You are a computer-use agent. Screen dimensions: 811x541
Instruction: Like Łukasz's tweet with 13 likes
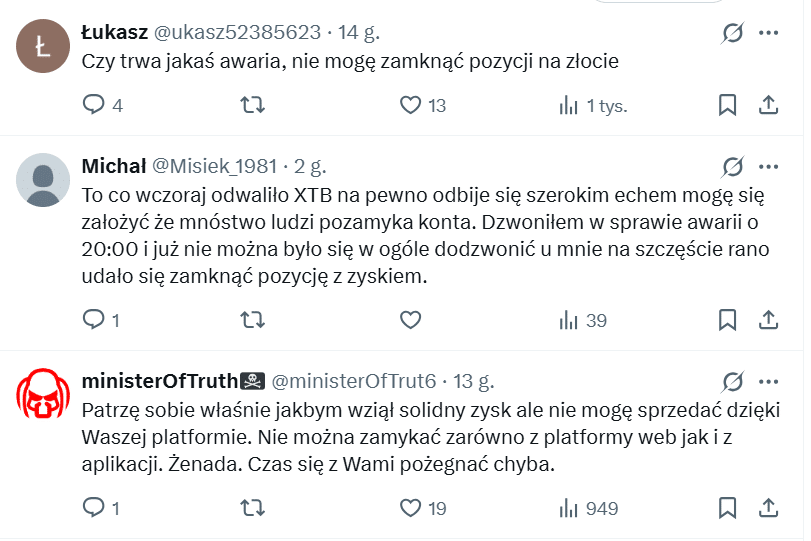pyautogui.click(x=410, y=105)
